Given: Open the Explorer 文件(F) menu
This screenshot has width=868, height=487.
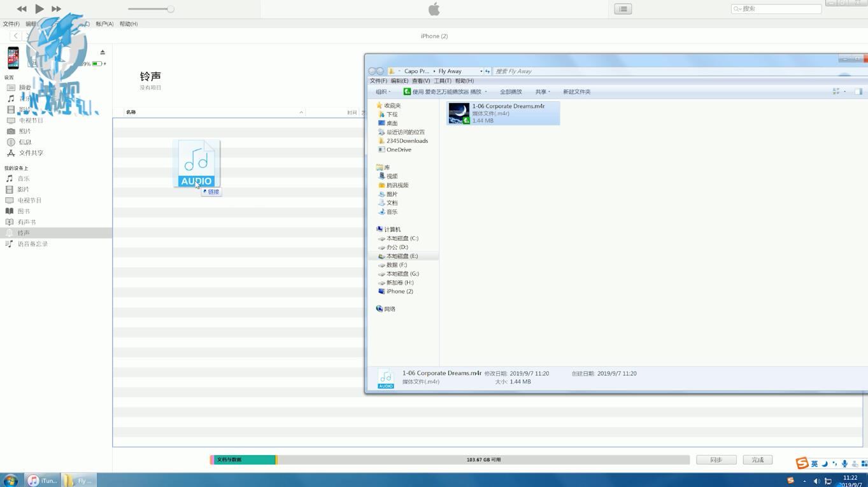Looking at the screenshot, I should click(x=378, y=81).
